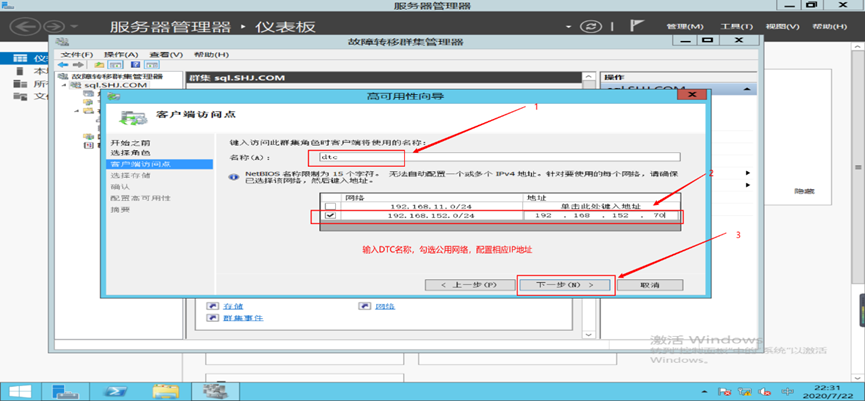Select 选择角色 step in the wizard sidebar
865x401 pixels.
click(x=130, y=152)
